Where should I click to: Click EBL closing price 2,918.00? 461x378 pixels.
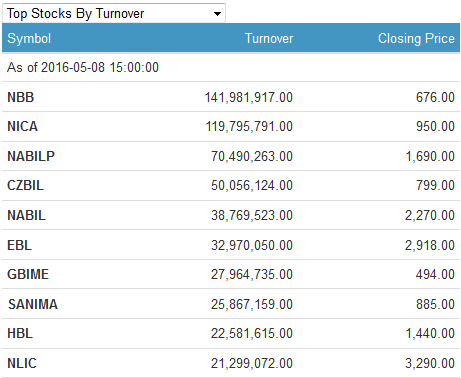430,245
